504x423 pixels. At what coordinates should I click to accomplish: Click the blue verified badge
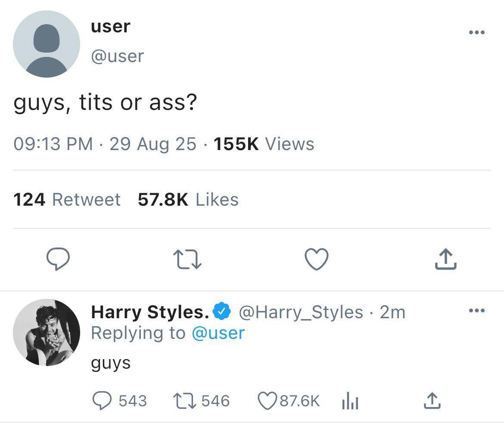coord(222,312)
